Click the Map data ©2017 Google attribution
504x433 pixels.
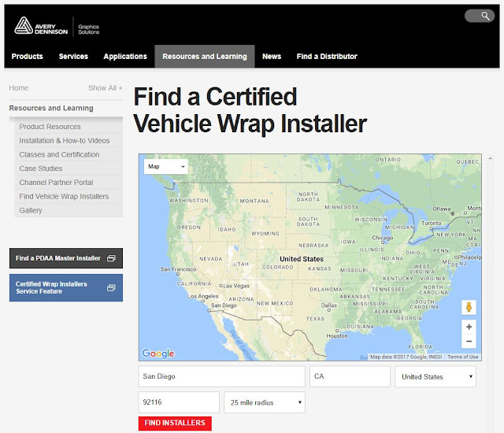click(406, 357)
